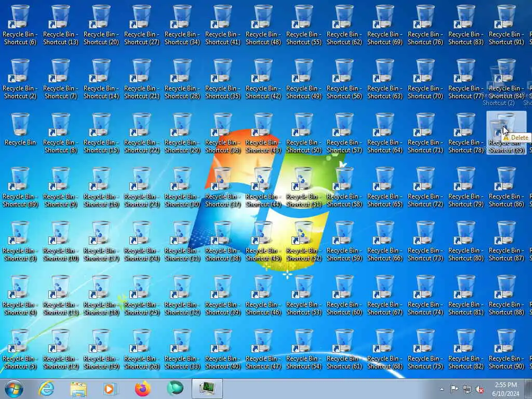Viewport: 532px width, 399px height.
Task: Select Recycle Bin - Shortcut (17) icon
Action: point(101,242)
